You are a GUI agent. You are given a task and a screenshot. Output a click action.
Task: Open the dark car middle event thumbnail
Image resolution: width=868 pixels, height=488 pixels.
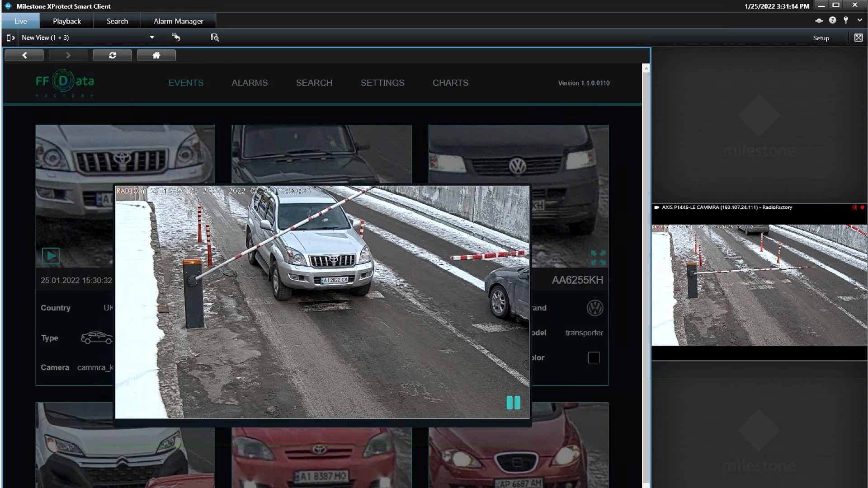321,154
